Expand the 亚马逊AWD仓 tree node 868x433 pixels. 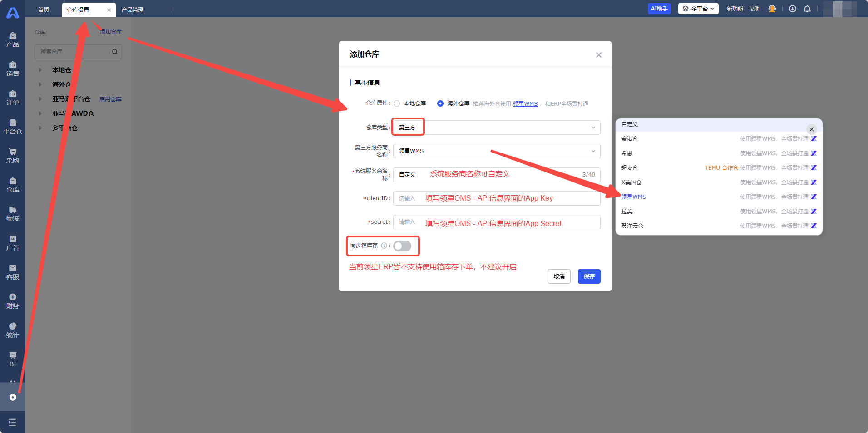click(x=40, y=113)
